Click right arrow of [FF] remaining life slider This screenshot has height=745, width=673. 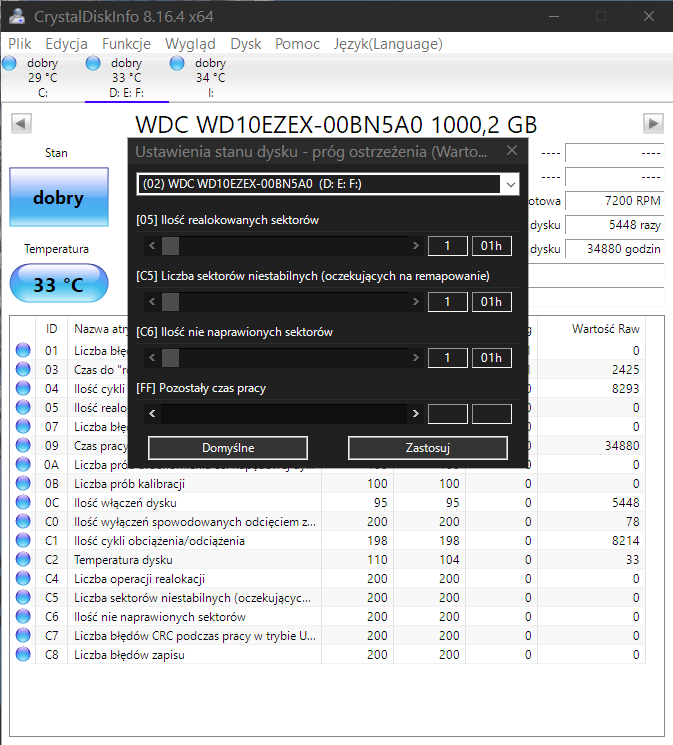(415, 414)
